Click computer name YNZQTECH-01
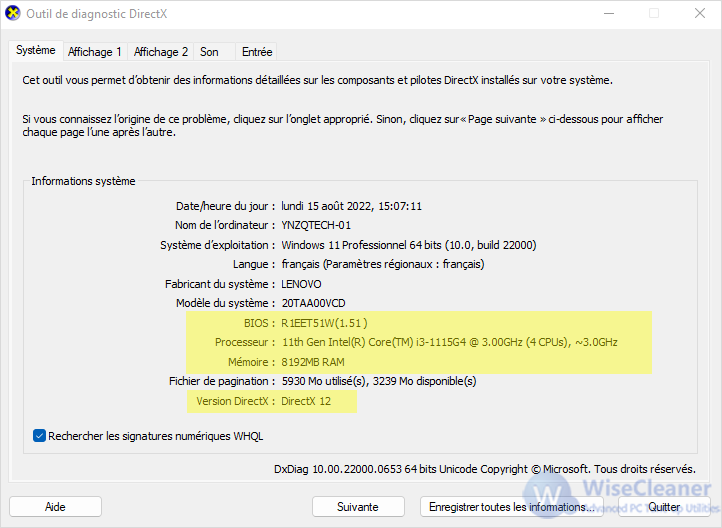The image size is (722, 528). tap(316, 225)
